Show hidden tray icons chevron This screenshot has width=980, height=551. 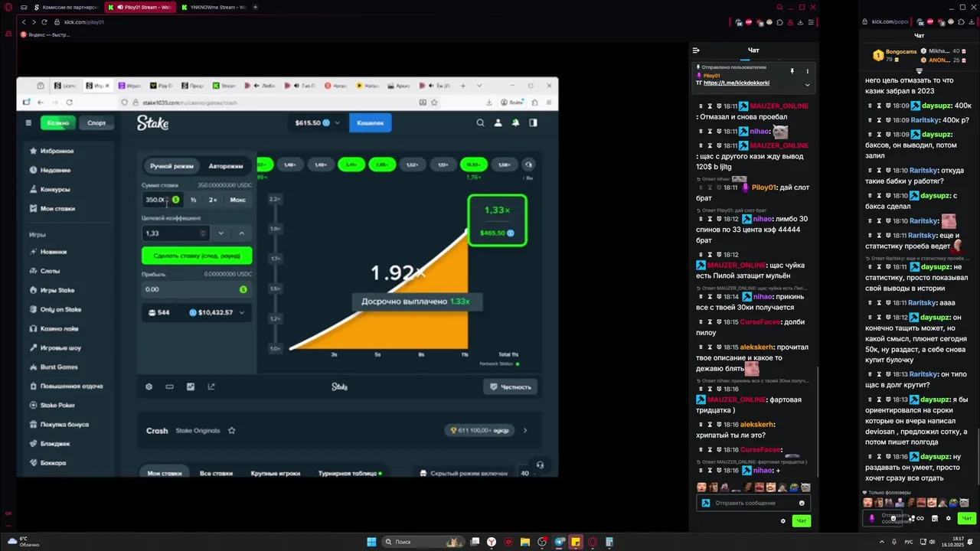pos(883,542)
